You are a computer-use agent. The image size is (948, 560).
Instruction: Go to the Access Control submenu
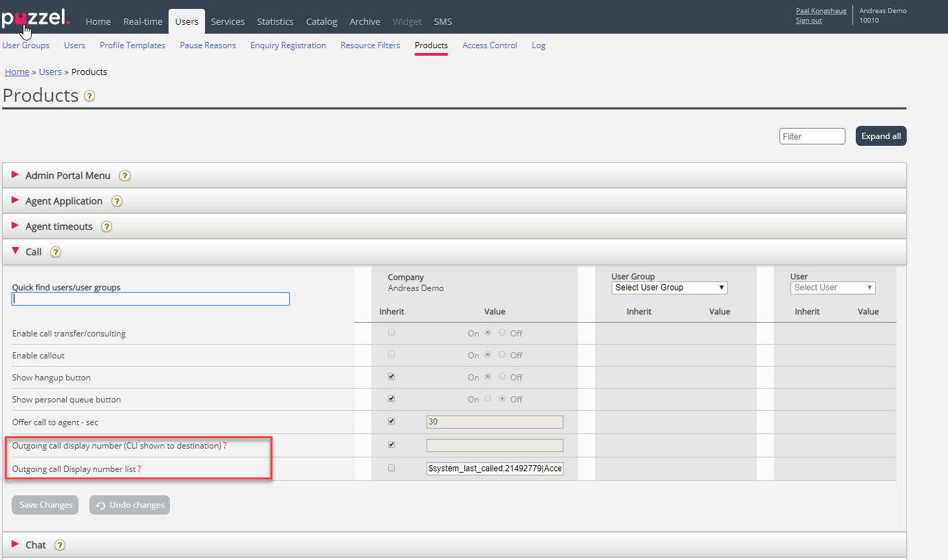click(489, 45)
